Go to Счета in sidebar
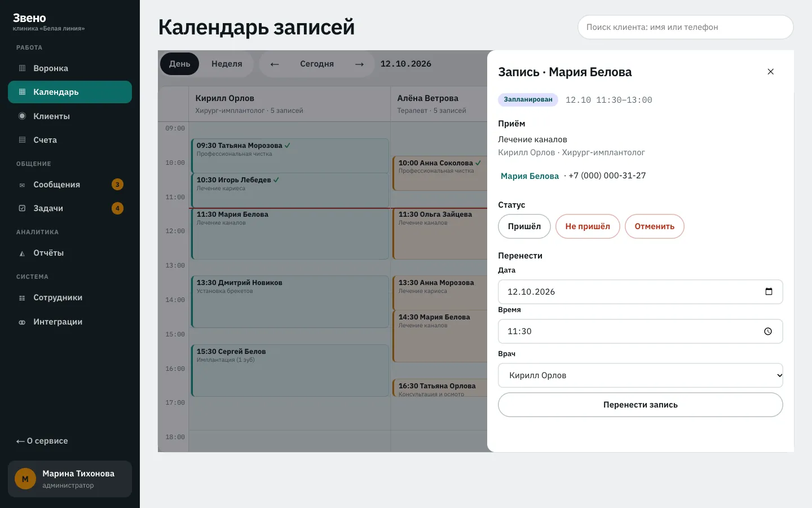 coord(70,140)
